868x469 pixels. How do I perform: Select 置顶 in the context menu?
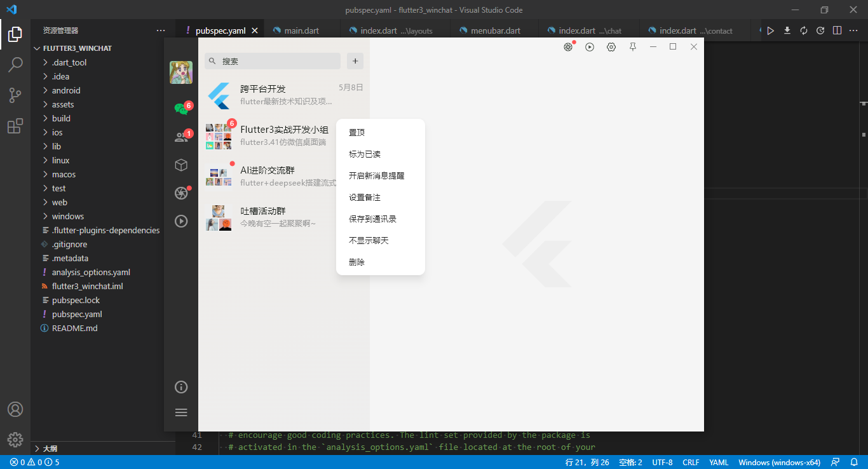tap(381, 133)
